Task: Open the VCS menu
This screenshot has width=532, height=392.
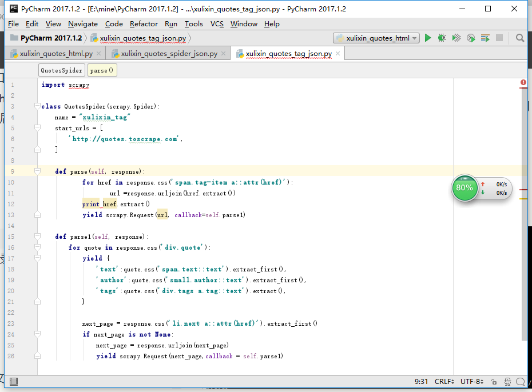Action: 217,24
